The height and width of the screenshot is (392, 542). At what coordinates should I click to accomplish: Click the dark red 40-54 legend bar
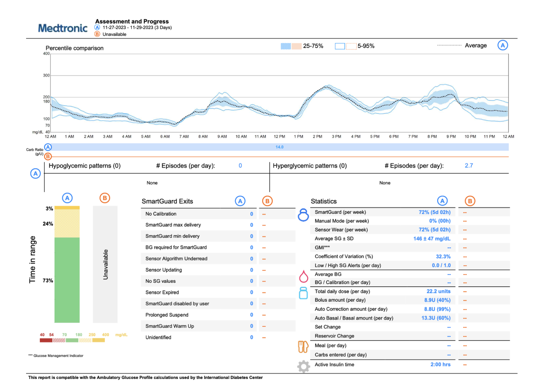coord(46,340)
